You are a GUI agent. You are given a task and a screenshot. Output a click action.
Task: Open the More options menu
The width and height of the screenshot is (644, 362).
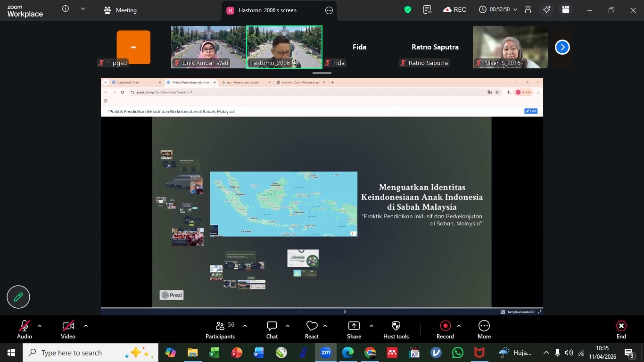pos(484,329)
